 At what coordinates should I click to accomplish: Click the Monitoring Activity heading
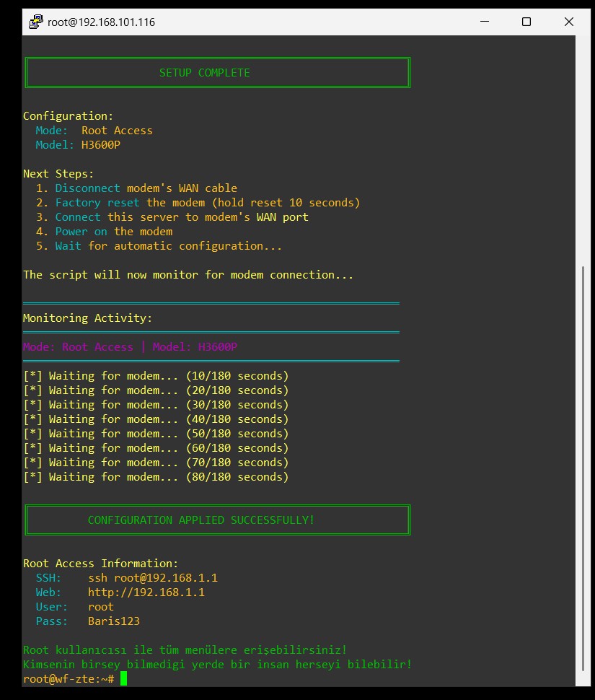coord(87,318)
